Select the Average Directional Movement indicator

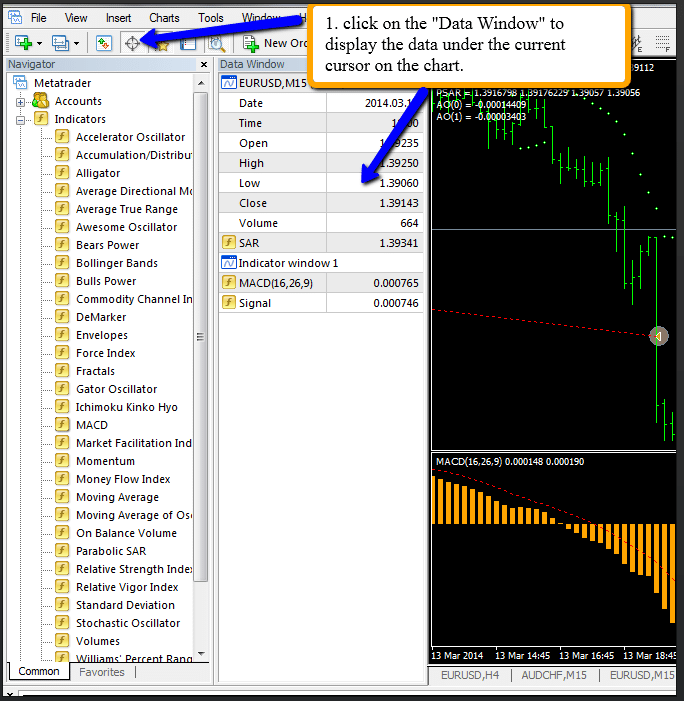134,191
